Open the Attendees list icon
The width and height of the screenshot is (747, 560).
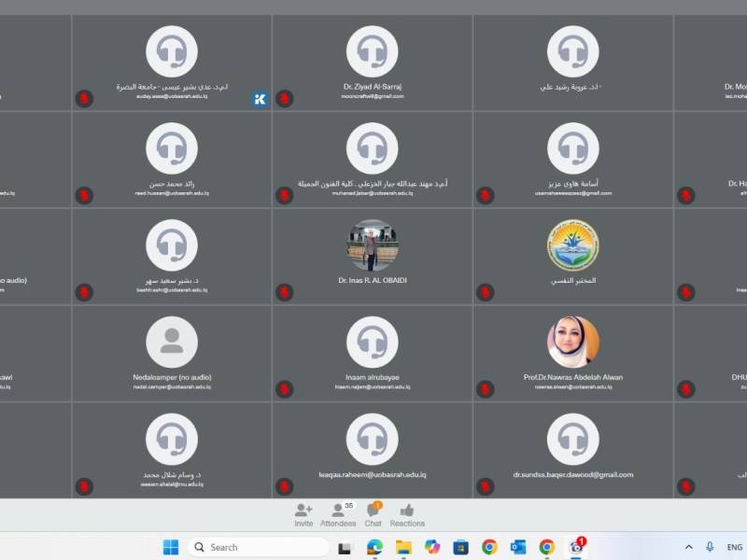338,515
